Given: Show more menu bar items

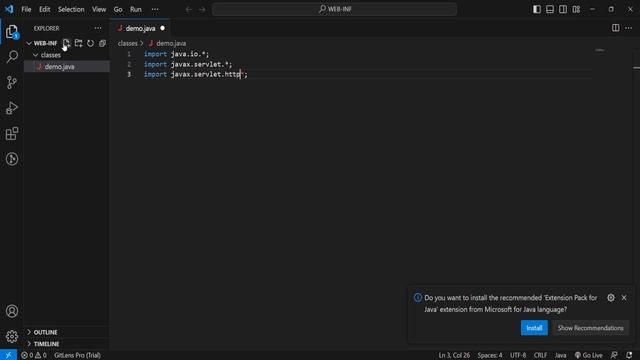Looking at the screenshot, I should coord(155,9).
